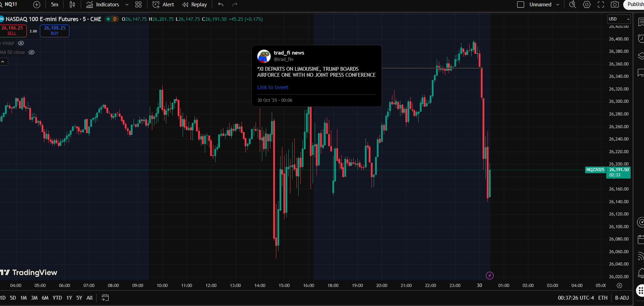The image size is (644, 306).
Task: Open the timezone menu showing UTC-4
Action: tap(576, 298)
